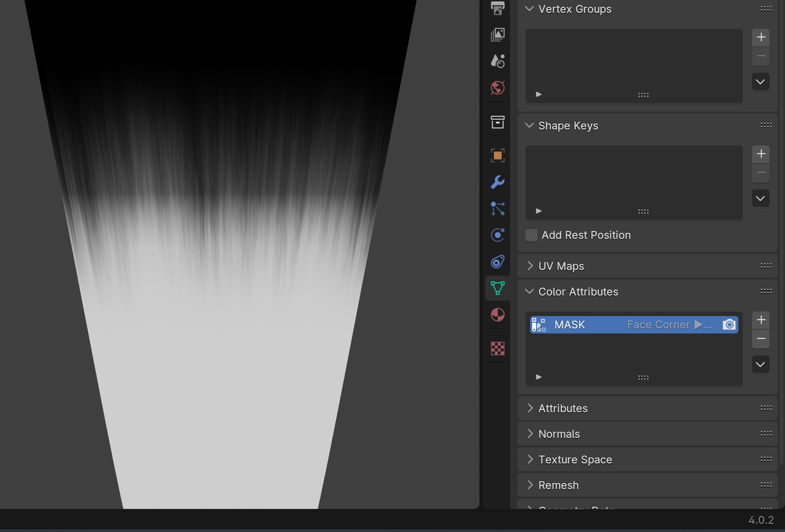Remove the color attribute with minus button
The width and height of the screenshot is (785, 532).
tap(760, 339)
